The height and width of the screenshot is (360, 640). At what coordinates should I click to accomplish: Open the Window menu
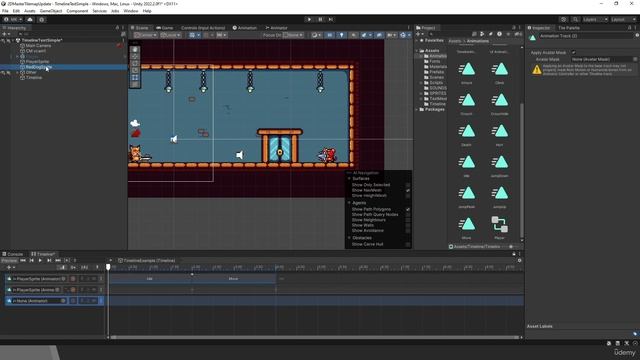pyautogui.click(x=131, y=11)
